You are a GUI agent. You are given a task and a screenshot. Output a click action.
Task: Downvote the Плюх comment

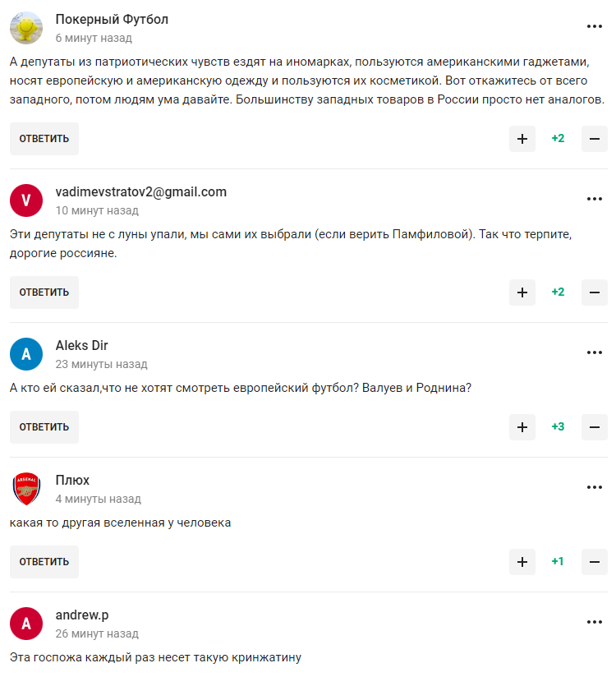click(x=594, y=562)
